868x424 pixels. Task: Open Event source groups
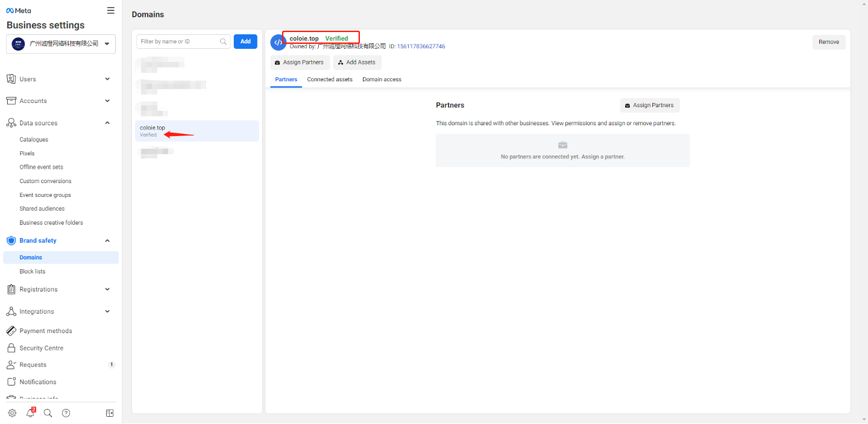[x=45, y=195]
